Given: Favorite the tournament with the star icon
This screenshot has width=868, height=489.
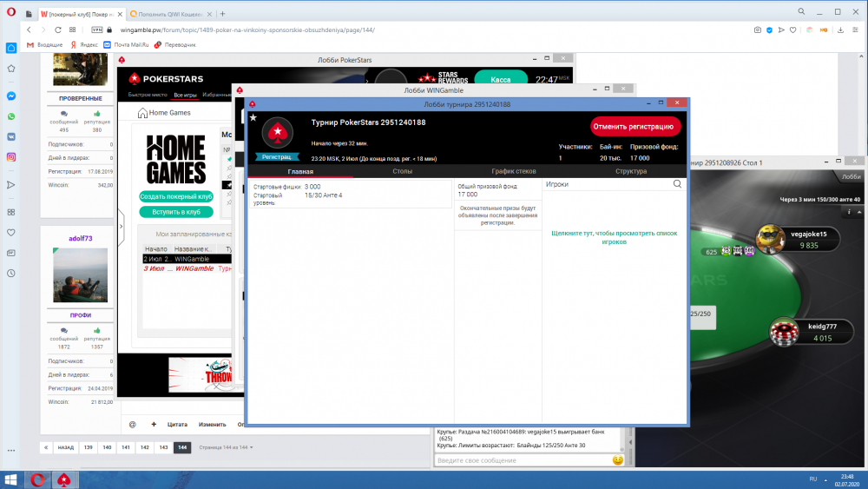Looking at the screenshot, I should coord(253,117).
